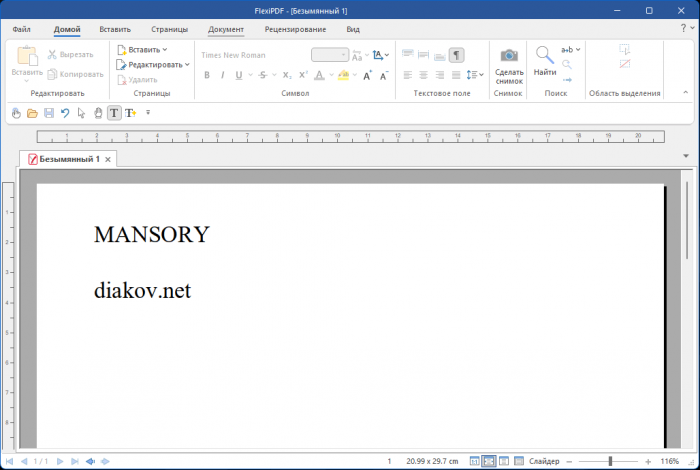Open the Файл menu
Screen dimensions: 700x470
pyautogui.click(x=21, y=29)
